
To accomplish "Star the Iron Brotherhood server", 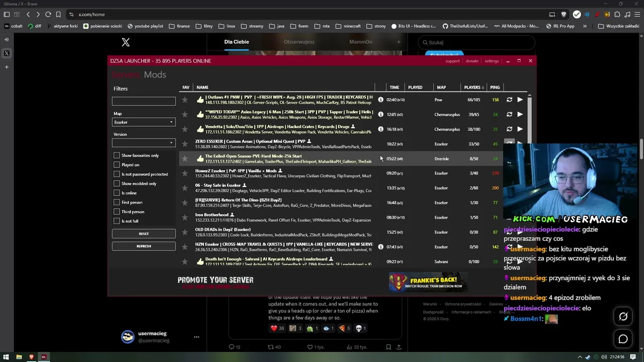I will (x=185, y=218).
